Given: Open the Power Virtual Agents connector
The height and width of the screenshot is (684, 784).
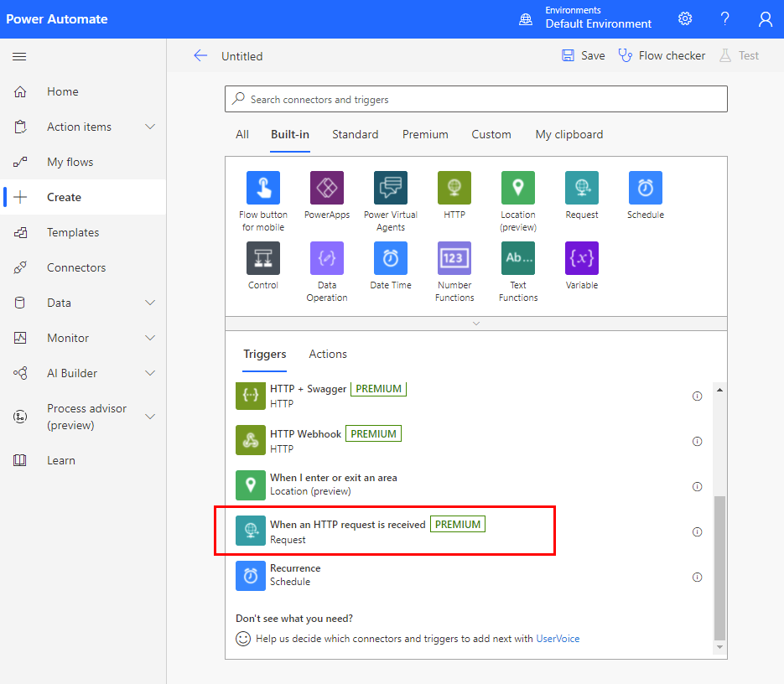Looking at the screenshot, I should [391, 188].
